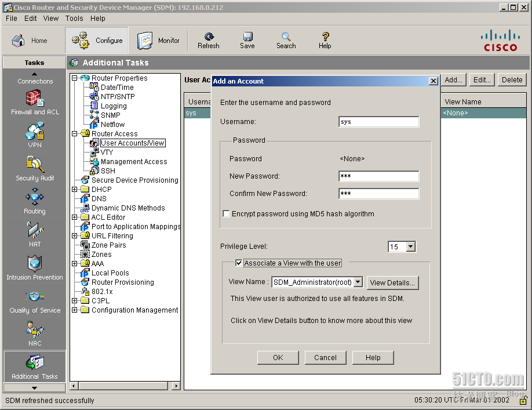Select DNS tree node
This screenshot has width=532, height=410.
point(99,198)
